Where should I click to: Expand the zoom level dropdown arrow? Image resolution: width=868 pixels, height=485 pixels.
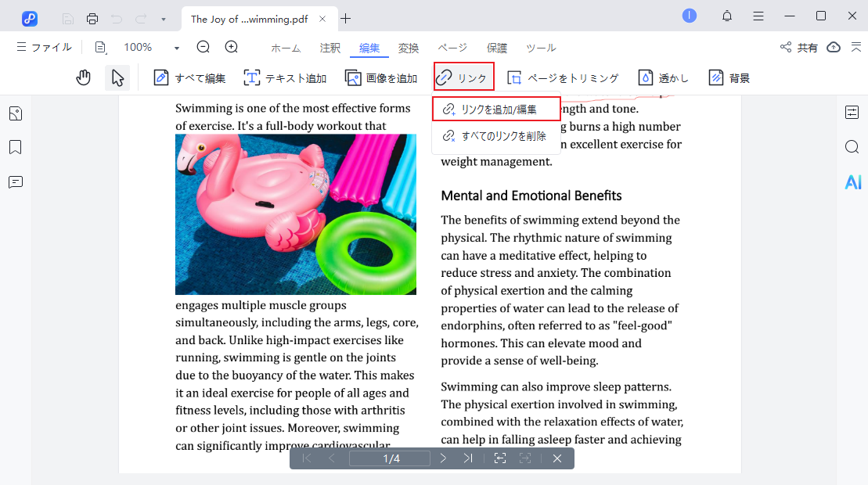pyautogui.click(x=177, y=48)
